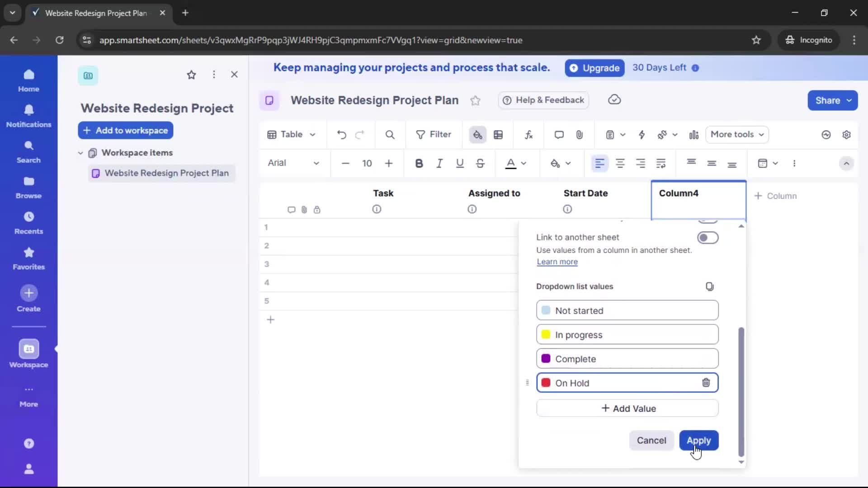
Task: Select the cell fill color tool
Action: coord(478,135)
